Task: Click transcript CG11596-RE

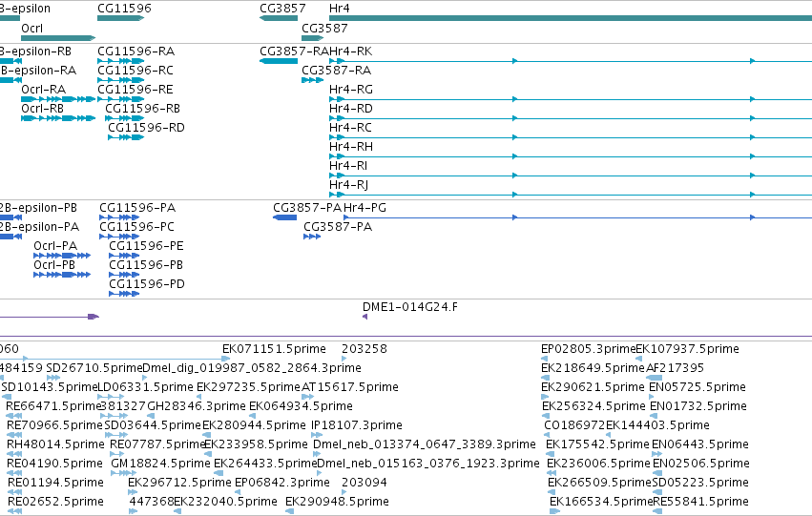Action: click(x=120, y=99)
